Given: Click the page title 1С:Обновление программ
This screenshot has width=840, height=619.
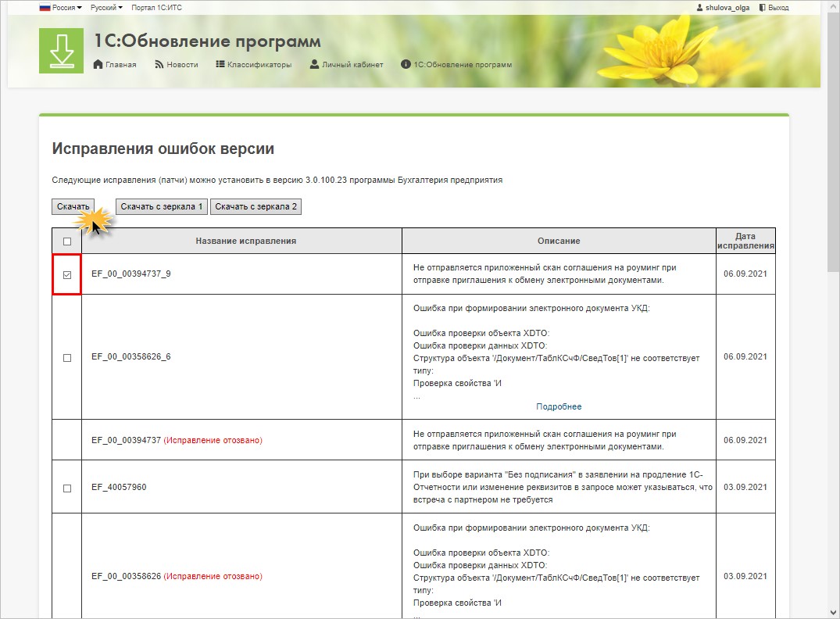Looking at the screenshot, I should [208, 41].
